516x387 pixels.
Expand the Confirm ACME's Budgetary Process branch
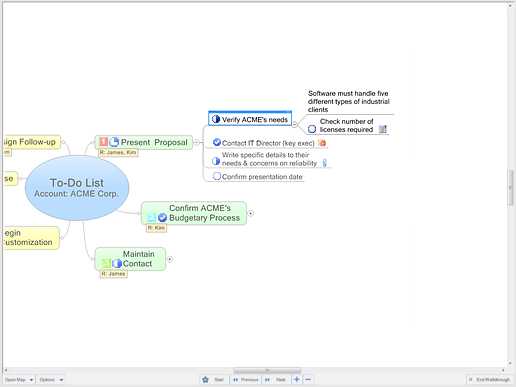(251, 213)
